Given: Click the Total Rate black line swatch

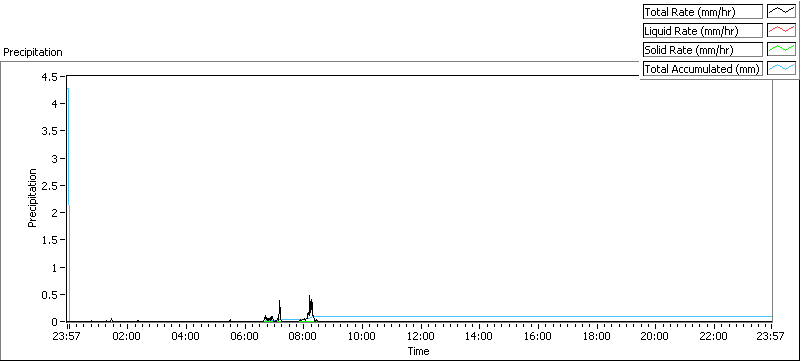Looking at the screenshot, I should [x=781, y=12].
